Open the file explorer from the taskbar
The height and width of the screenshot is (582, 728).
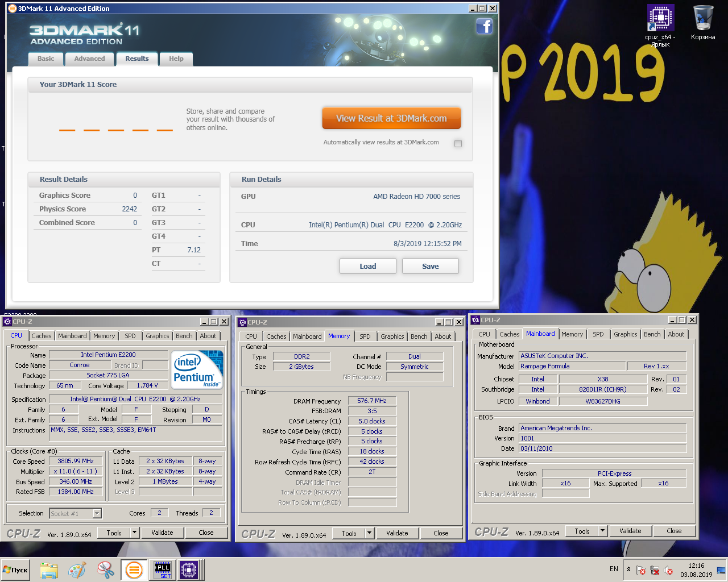coord(49,570)
